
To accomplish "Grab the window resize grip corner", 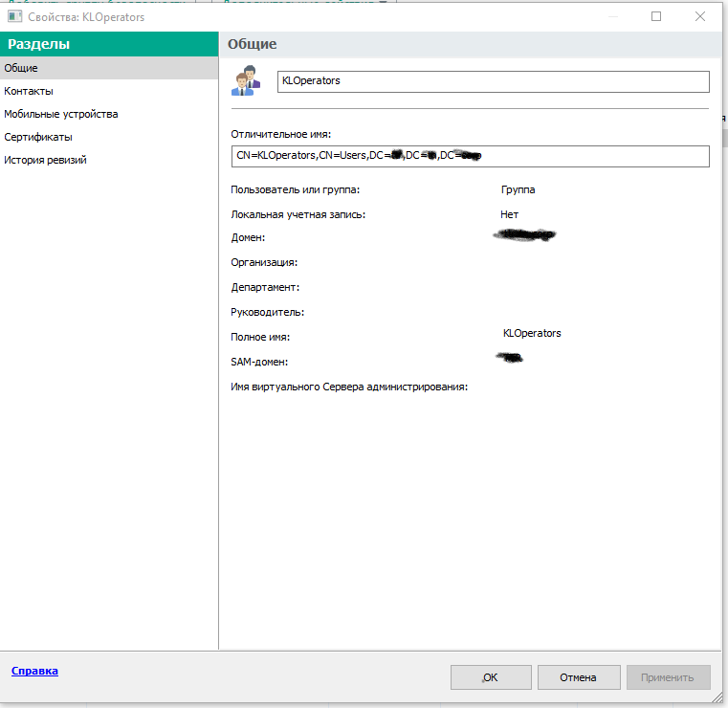I will pos(717,697).
